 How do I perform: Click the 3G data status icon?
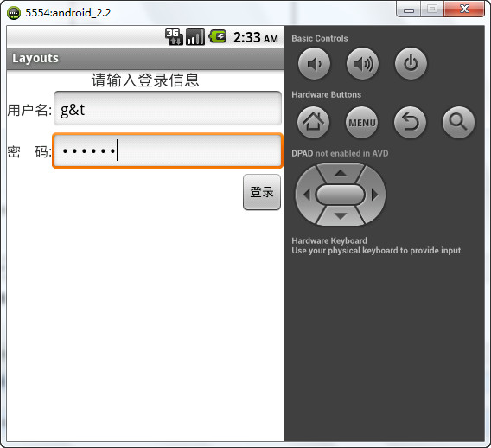point(174,36)
